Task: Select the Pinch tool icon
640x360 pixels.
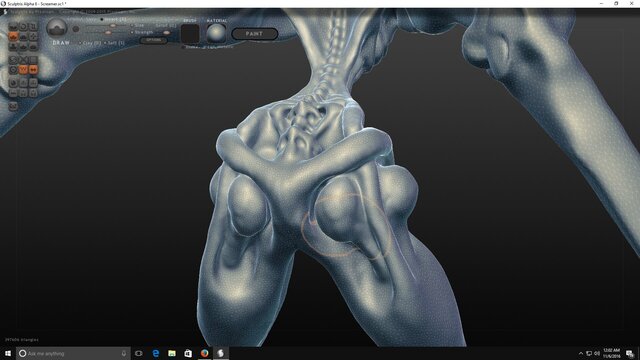Action: 23,46
